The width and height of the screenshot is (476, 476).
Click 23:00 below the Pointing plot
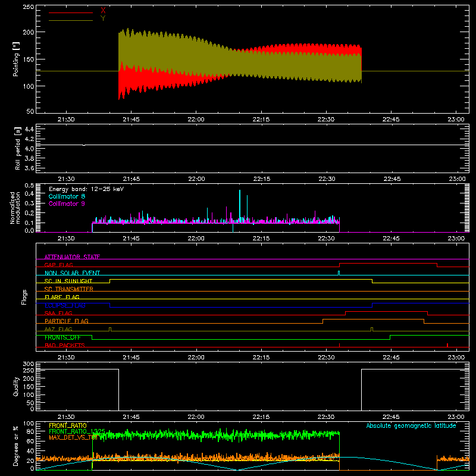click(x=456, y=120)
